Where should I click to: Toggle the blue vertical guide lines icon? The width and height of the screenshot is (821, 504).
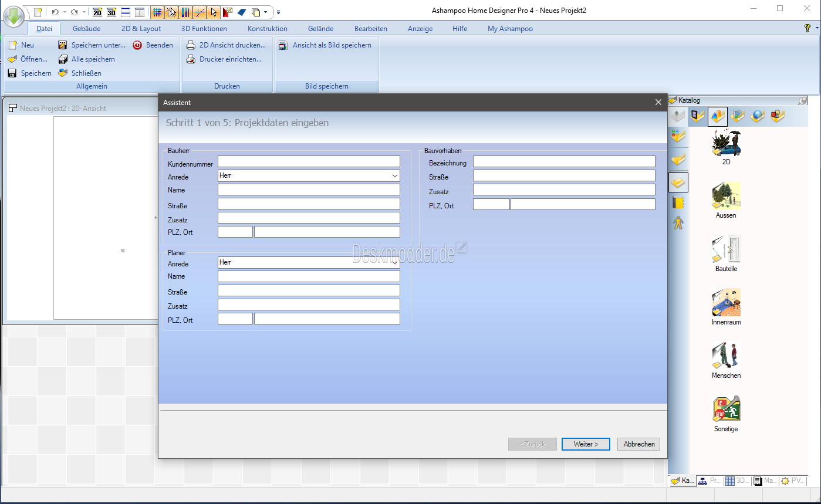point(185,12)
